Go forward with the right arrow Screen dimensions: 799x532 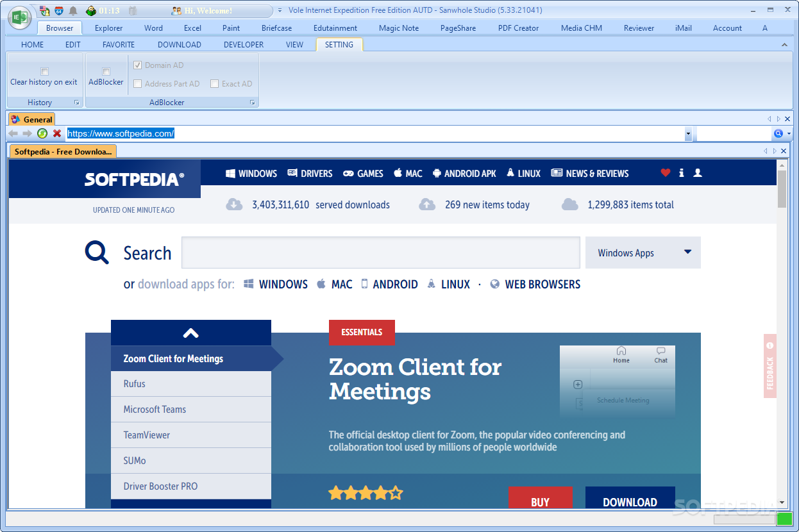click(27, 133)
